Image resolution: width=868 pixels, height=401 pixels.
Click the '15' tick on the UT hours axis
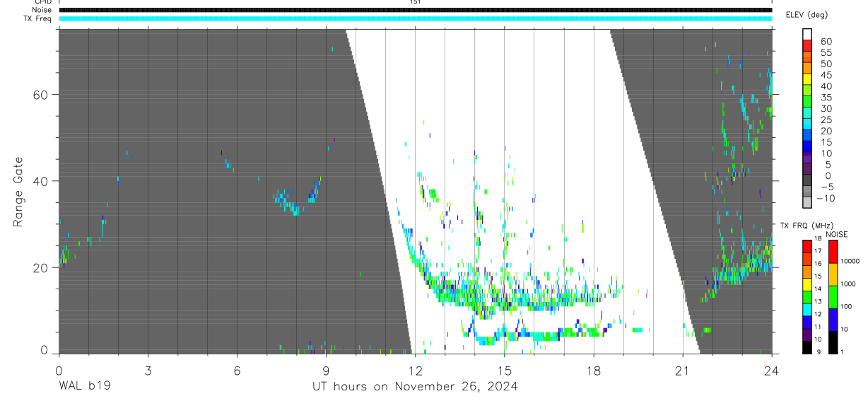click(504, 370)
